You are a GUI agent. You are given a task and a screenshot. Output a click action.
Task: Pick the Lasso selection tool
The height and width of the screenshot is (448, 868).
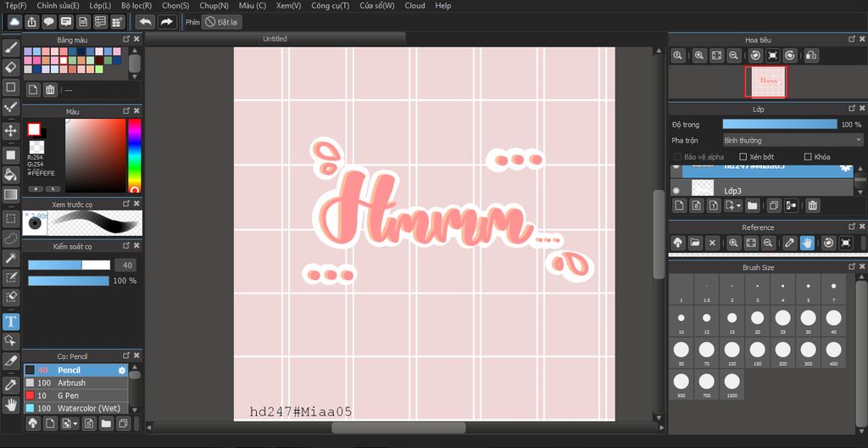click(10, 238)
